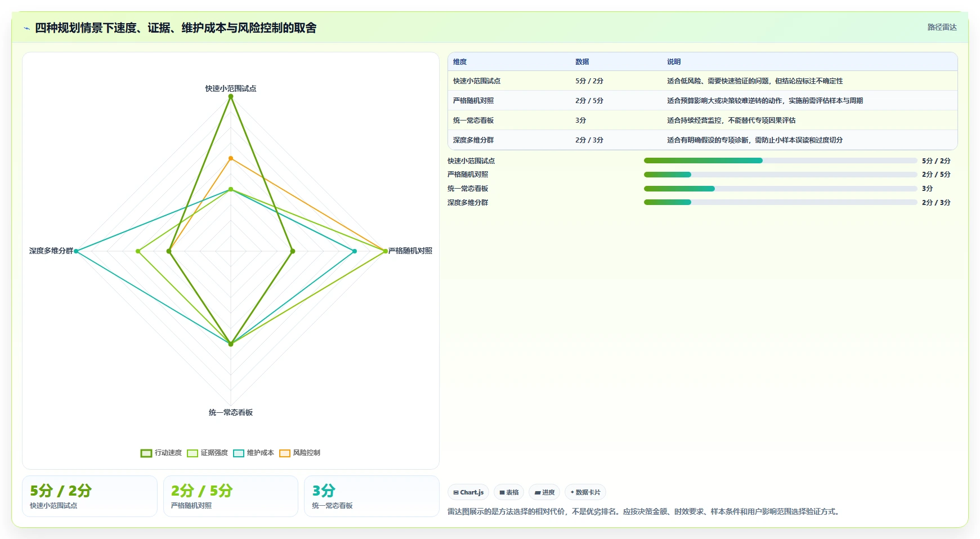Click radar axis label 统一常态看板 below chart
980x539 pixels.
[x=231, y=412]
